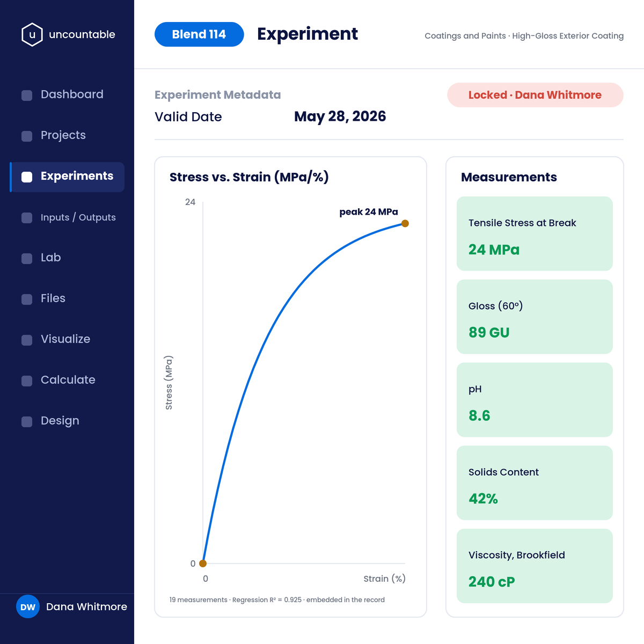
Task: Click the Dana Whitmore user name
Action: pos(86,607)
